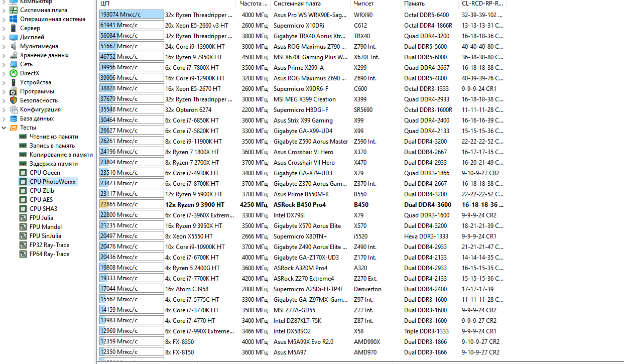Click the Мультимедиа speaker icon
This screenshot has width=624, height=364.
[x=14, y=46]
